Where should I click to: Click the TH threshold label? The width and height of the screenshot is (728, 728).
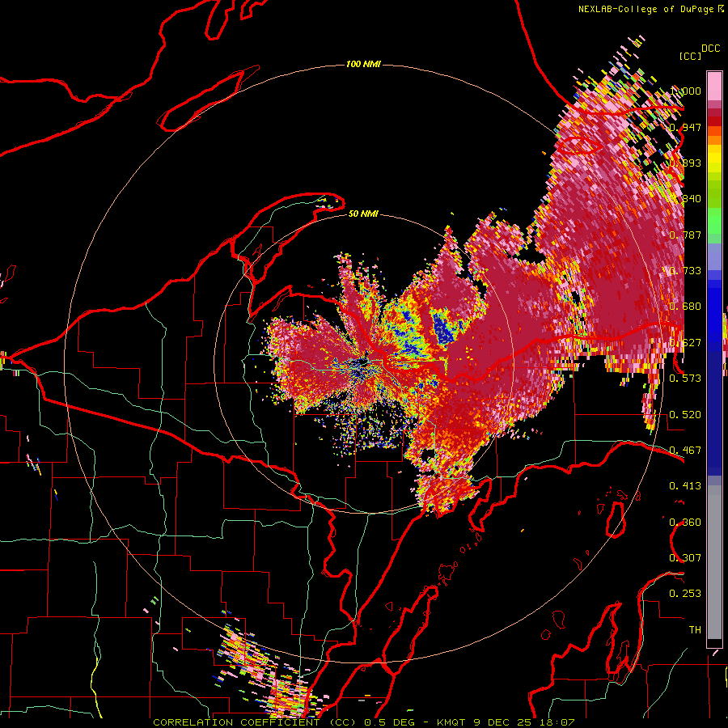695,630
